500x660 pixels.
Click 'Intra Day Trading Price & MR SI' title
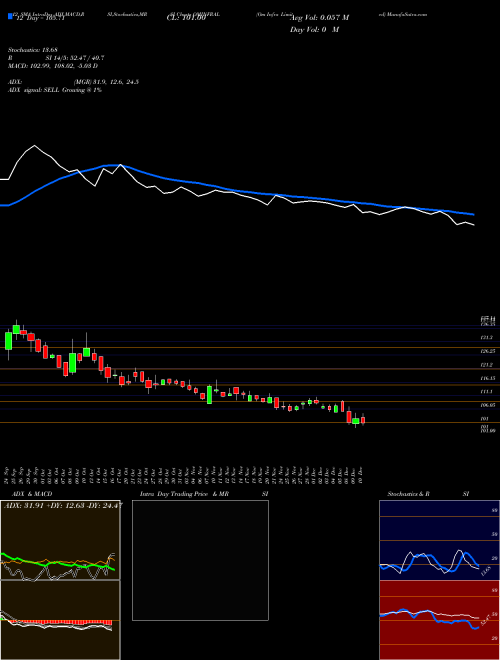click(x=204, y=494)
